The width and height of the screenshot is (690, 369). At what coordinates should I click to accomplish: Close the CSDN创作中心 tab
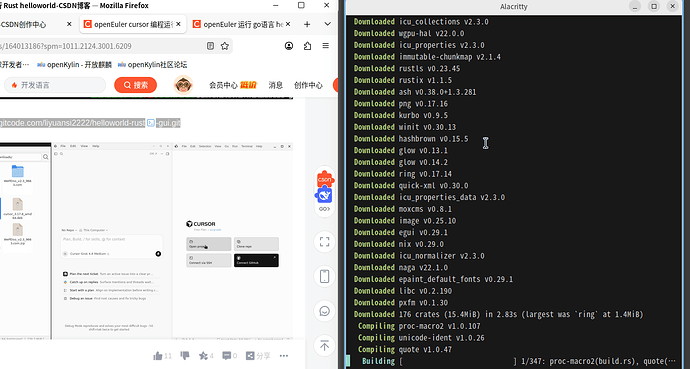[69, 24]
